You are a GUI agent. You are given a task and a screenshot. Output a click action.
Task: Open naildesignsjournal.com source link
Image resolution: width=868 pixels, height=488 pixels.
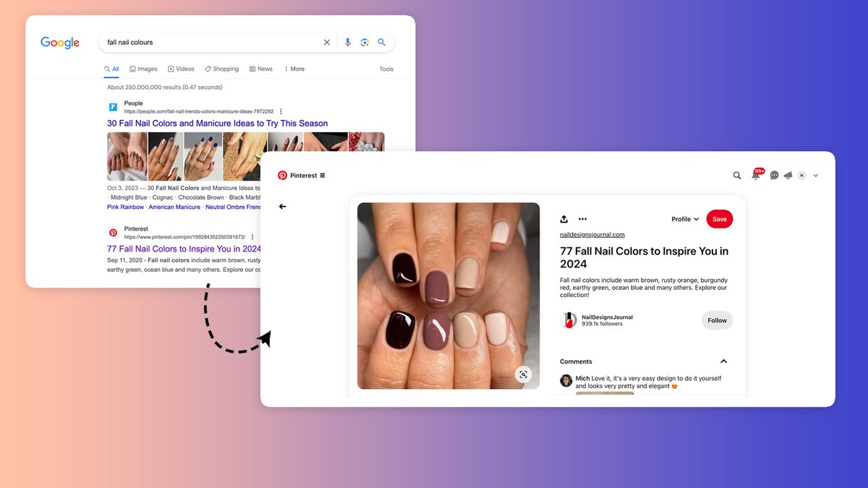pyautogui.click(x=592, y=235)
